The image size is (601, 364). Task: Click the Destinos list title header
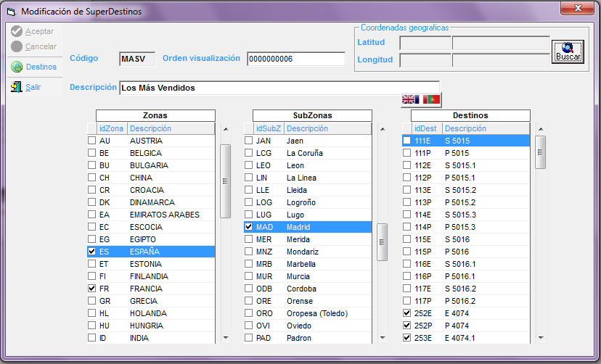coord(470,115)
